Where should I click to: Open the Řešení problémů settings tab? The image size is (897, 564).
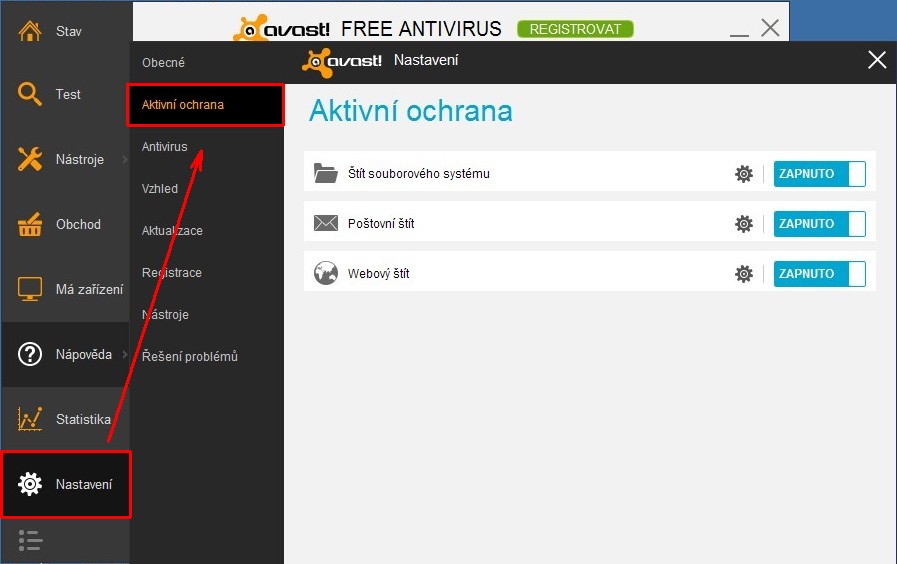[189, 356]
